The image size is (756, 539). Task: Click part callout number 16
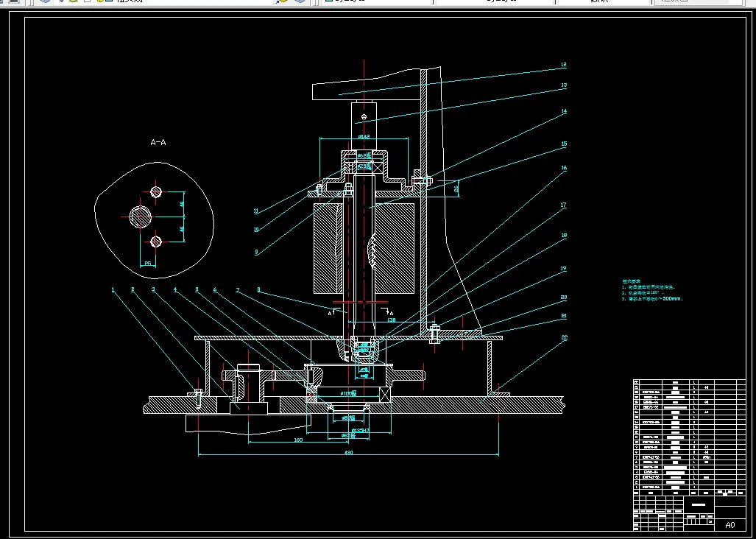[x=563, y=168]
